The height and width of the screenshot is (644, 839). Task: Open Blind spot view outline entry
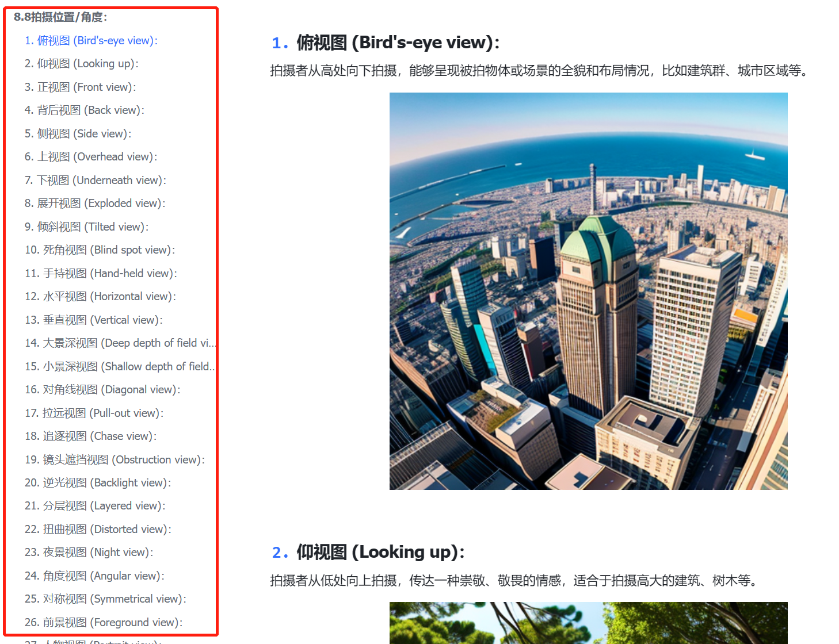pos(100,250)
